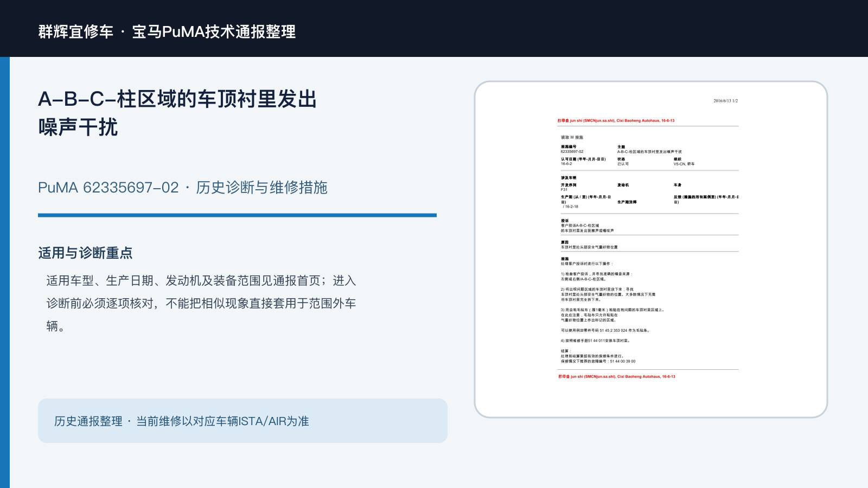This screenshot has height=488, width=868.
Task: Click the 原因 cause section in document
Action: point(589,245)
